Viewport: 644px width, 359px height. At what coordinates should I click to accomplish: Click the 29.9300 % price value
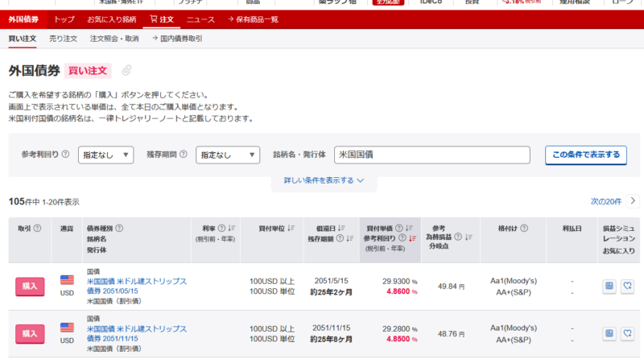tap(399, 281)
